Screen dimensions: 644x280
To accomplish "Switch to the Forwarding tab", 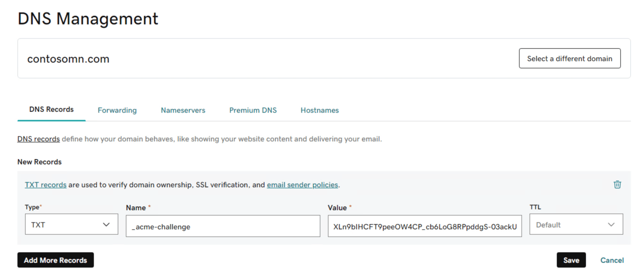I will [117, 110].
